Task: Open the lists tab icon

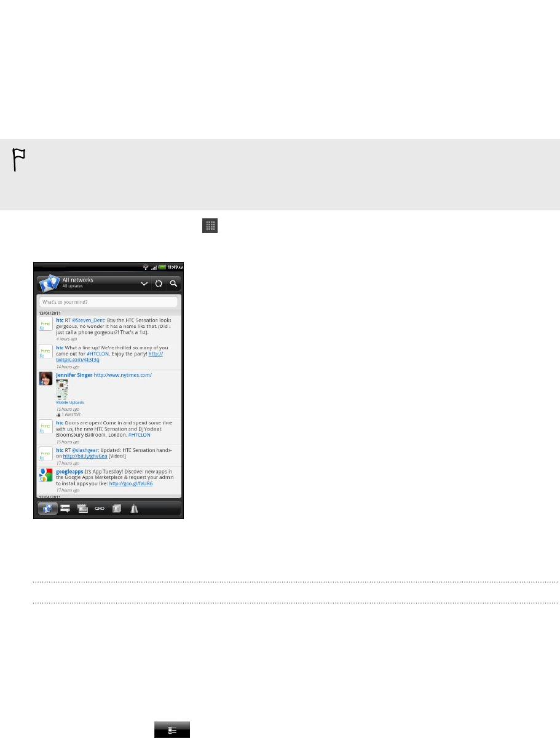Action: pyautogui.click(x=116, y=509)
